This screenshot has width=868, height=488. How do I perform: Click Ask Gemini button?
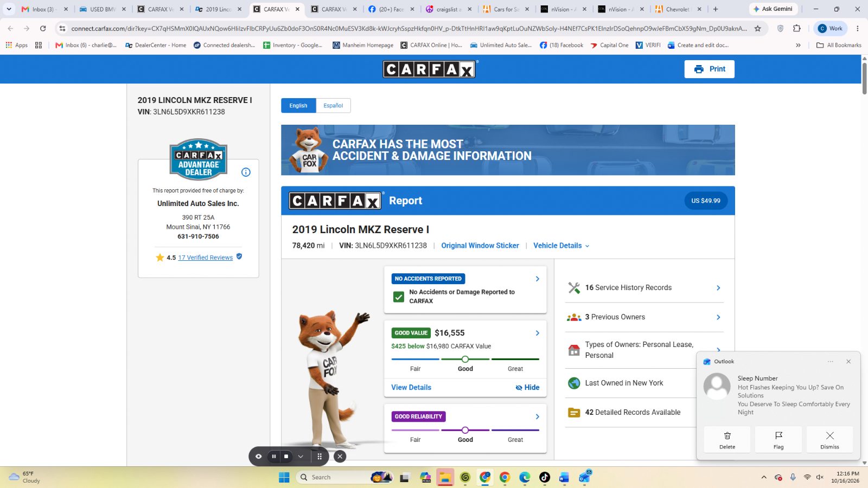click(773, 9)
